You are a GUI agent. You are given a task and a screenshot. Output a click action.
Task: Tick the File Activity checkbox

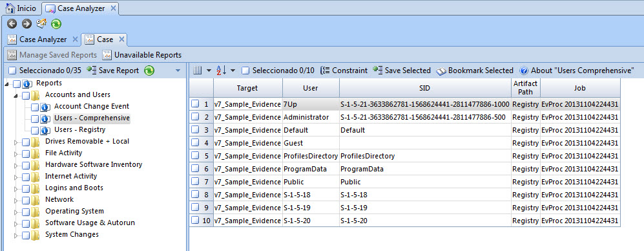coord(26,154)
